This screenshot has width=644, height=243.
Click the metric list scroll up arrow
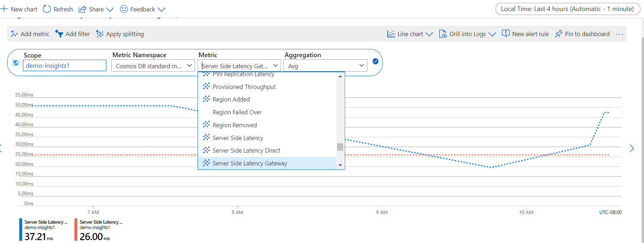pyautogui.click(x=340, y=76)
